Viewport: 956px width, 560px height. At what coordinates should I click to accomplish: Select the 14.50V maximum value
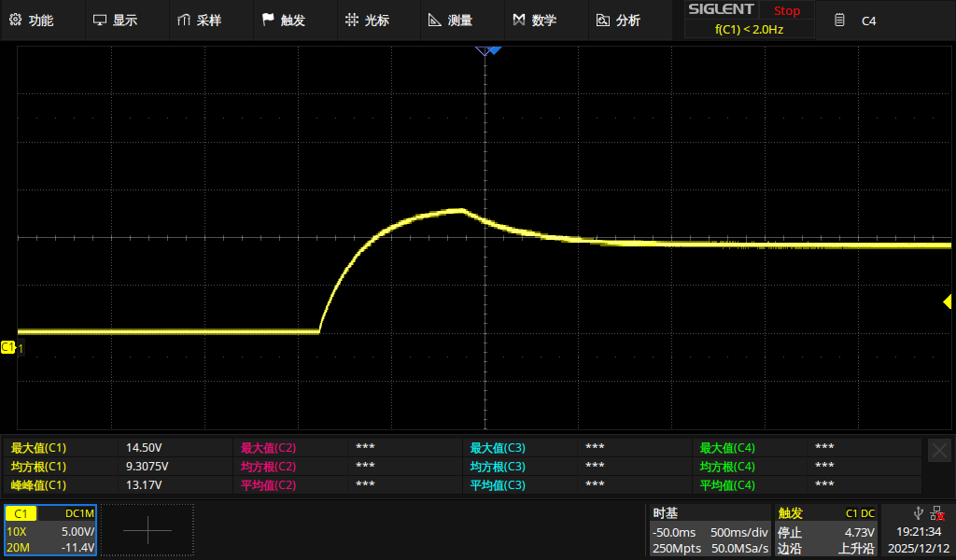tap(144, 448)
